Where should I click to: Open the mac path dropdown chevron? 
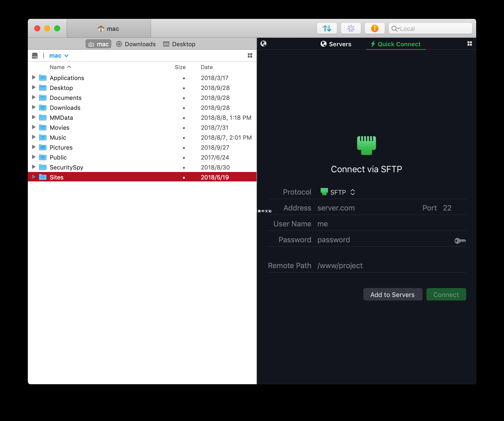(x=66, y=56)
